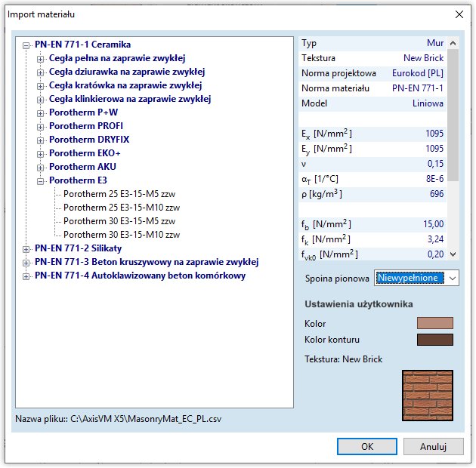476x468 pixels.
Task: Confirm import with OK button
Action: click(367, 446)
